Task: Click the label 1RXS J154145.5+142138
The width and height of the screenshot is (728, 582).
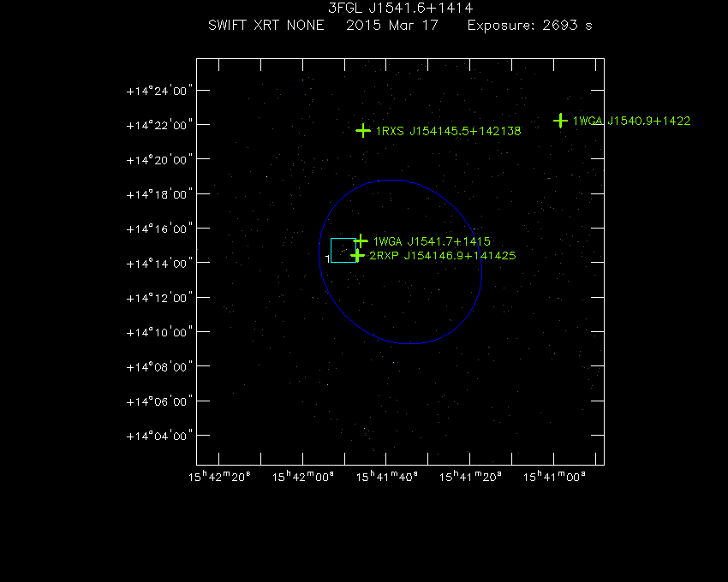Action: point(448,131)
